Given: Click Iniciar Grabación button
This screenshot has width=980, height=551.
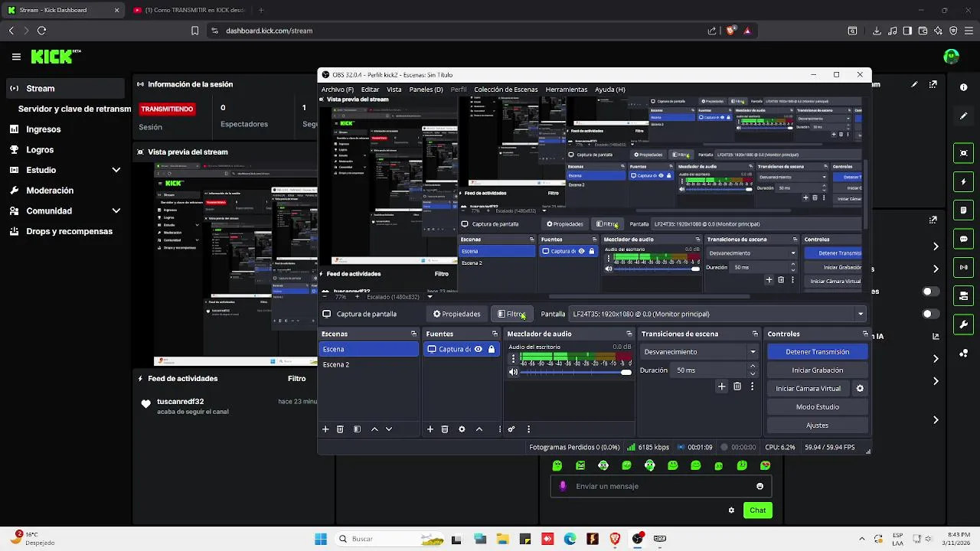Looking at the screenshot, I should [x=817, y=370].
